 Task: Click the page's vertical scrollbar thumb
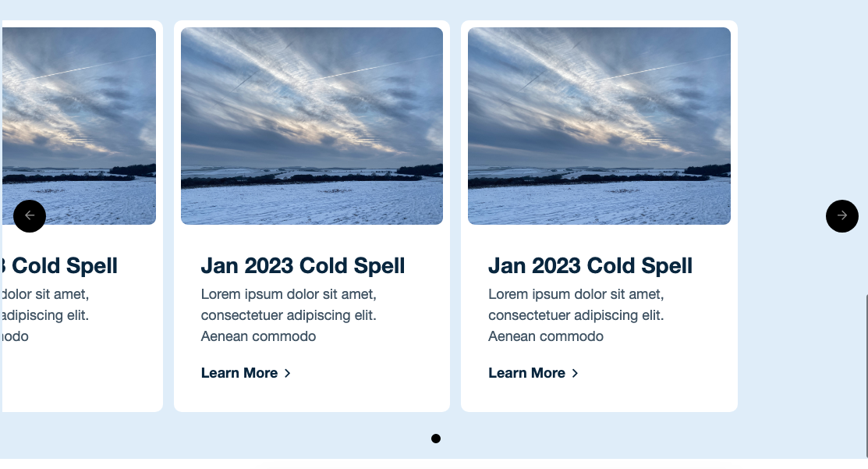click(x=866, y=375)
